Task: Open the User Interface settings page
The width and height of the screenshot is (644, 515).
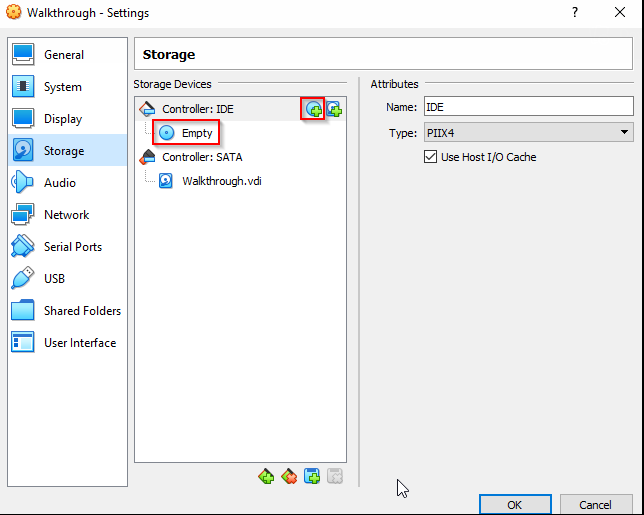Action: (x=67, y=343)
